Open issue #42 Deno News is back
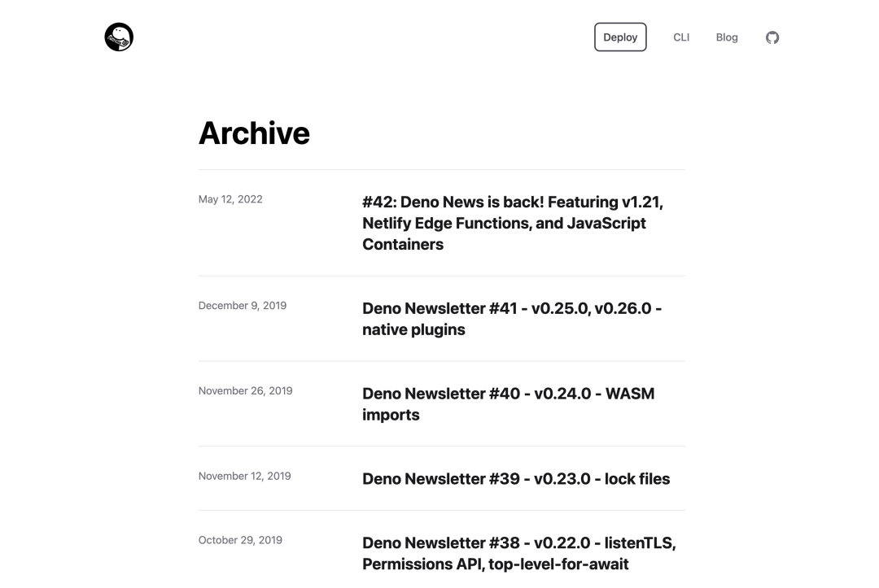 click(513, 223)
